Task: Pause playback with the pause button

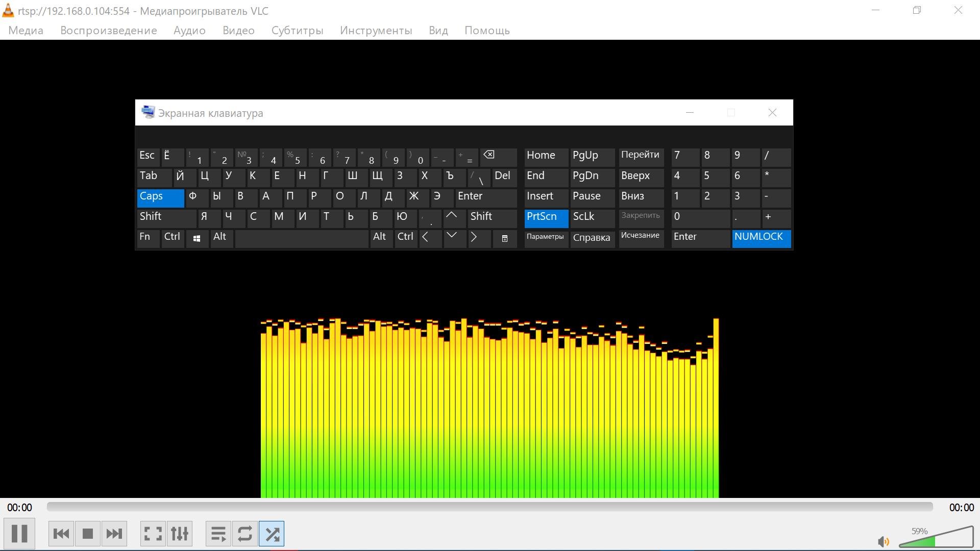Action: click(x=19, y=534)
